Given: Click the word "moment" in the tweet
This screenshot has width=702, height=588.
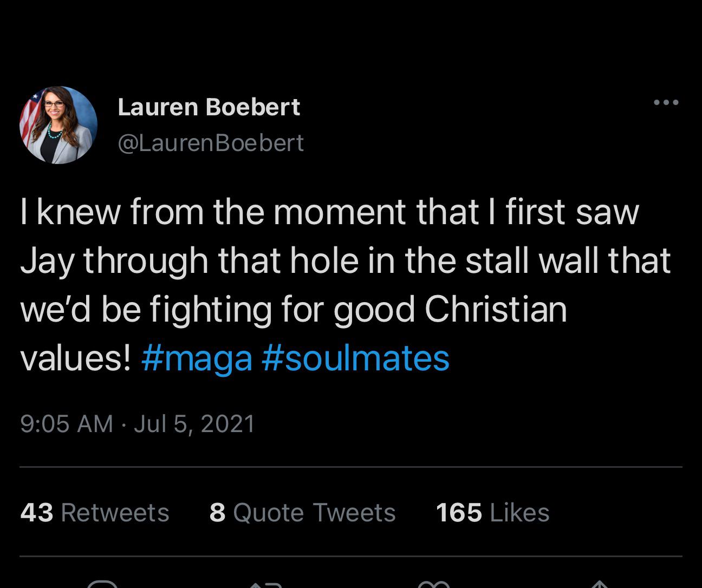Looking at the screenshot, I should point(340,212).
